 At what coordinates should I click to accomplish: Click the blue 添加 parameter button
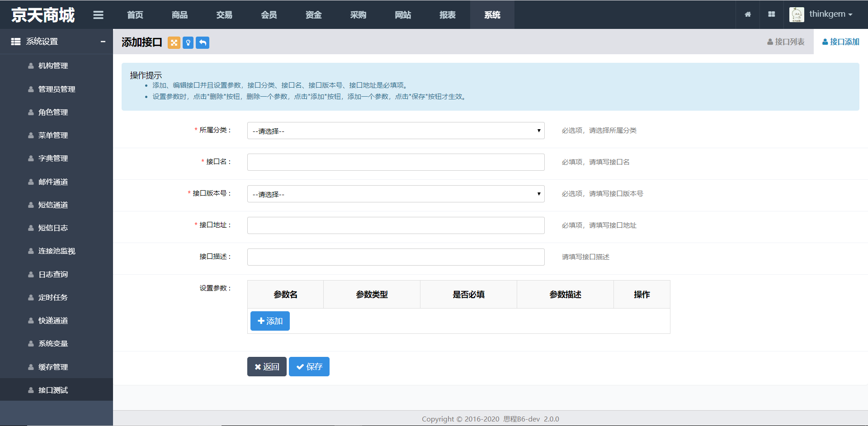(x=270, y=321)
